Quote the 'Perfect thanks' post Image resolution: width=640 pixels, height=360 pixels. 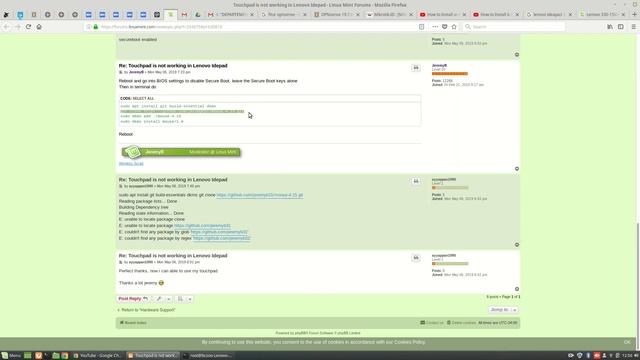click(416, 258)
